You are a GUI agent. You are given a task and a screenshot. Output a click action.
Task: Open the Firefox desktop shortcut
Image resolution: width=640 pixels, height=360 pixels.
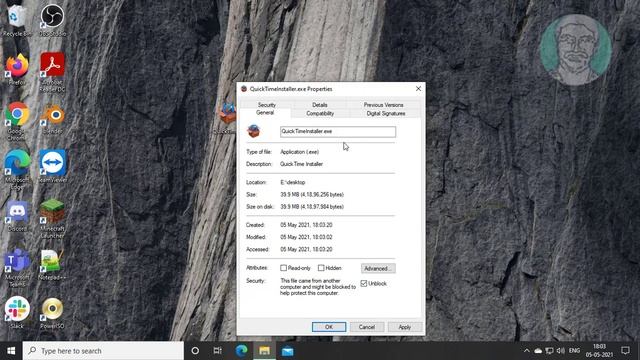coord(17,69)
